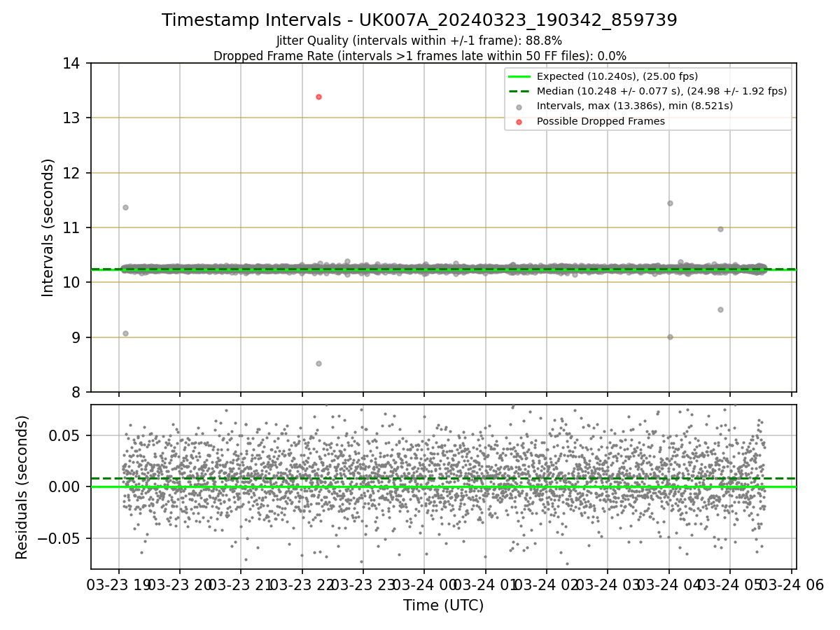
Task: Click the "Expected (10.240s), (25.00 fps)" legend entry
Action: (x=617, y=76)
